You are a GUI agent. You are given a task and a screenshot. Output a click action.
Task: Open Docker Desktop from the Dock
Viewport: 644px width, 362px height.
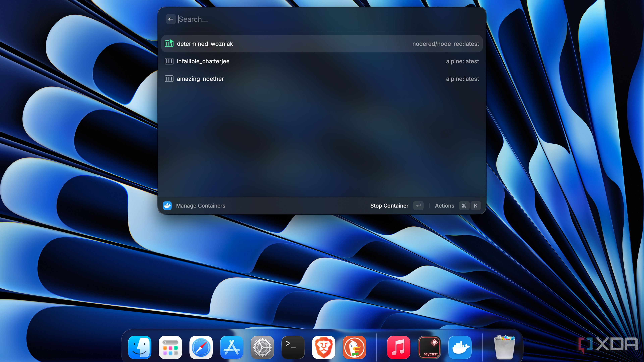tap(460, 347)
